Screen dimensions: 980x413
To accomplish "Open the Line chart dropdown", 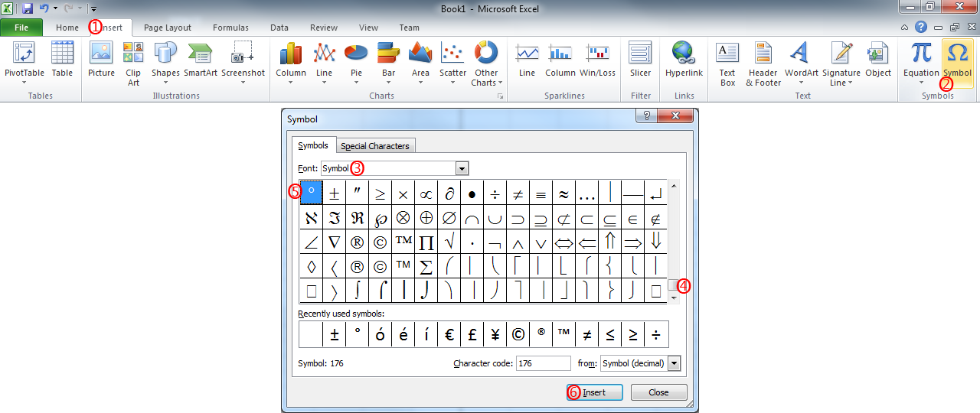I will pos(325,63).
